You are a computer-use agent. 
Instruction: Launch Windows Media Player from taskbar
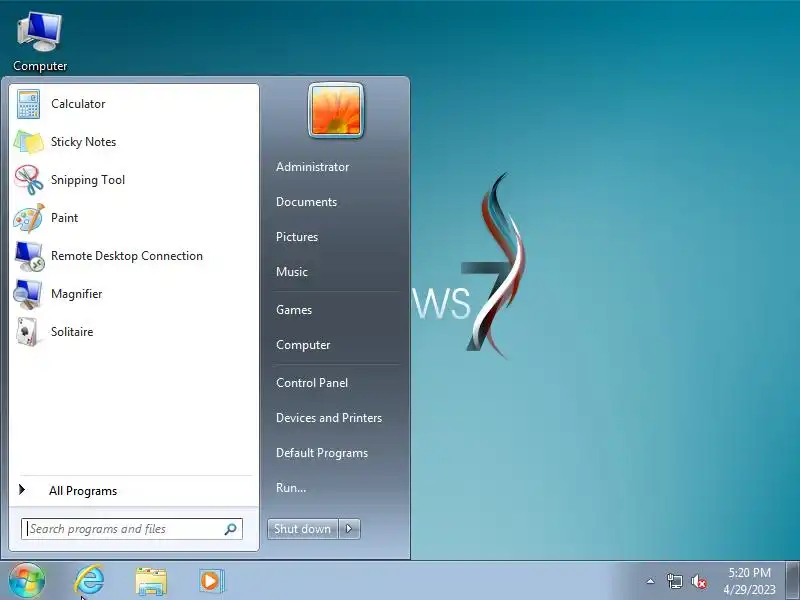[x=211, y=581]
